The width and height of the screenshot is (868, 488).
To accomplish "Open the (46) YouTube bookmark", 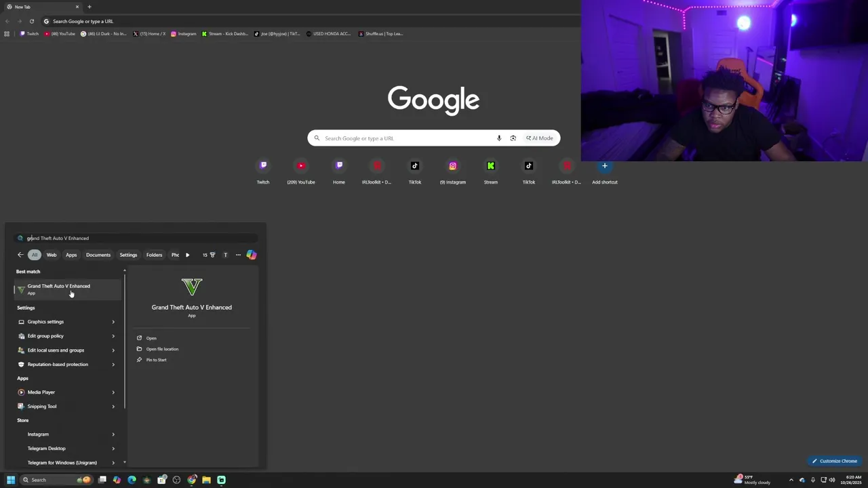I will coord(60,34).
